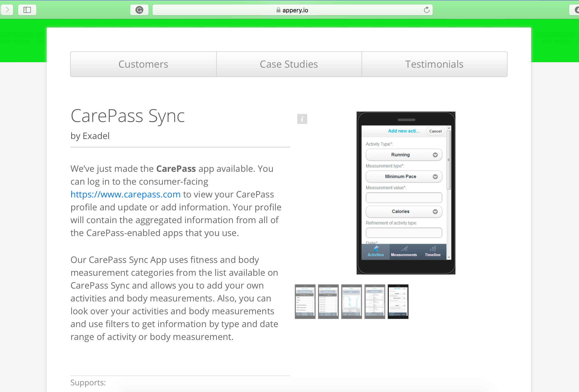Screen dimensions: 579x392
Task: Select the second screenshot thumbnail
Action: coord(328,301)
